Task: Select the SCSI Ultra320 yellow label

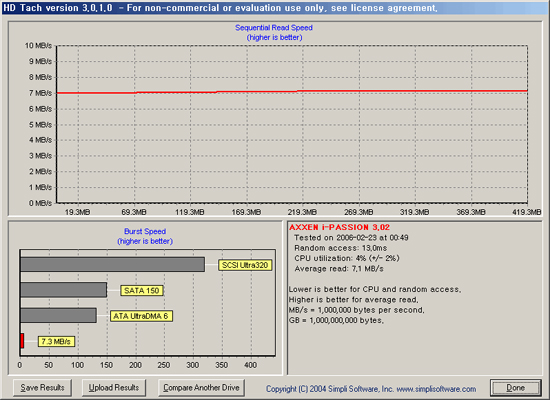Action: [245, 265]
